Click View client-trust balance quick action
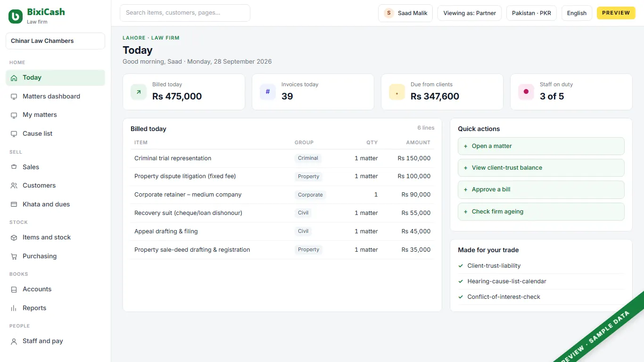The image size is (644, 362). [x=541, y=168]
